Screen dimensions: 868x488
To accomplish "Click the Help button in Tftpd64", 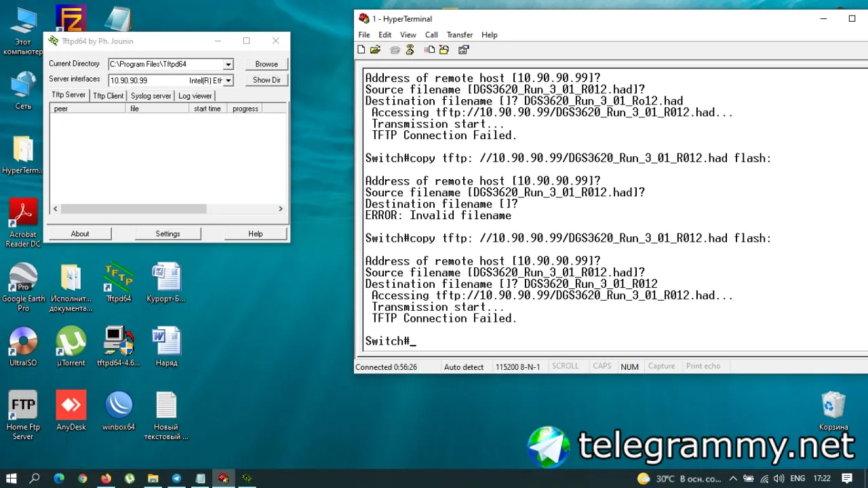I will tap(255, 233).
